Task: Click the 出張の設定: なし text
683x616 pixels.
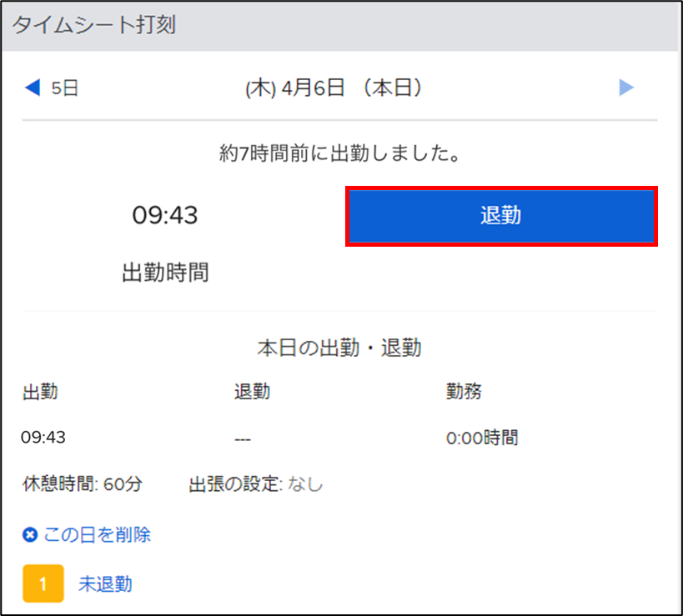Action: (x=256, y=484)
